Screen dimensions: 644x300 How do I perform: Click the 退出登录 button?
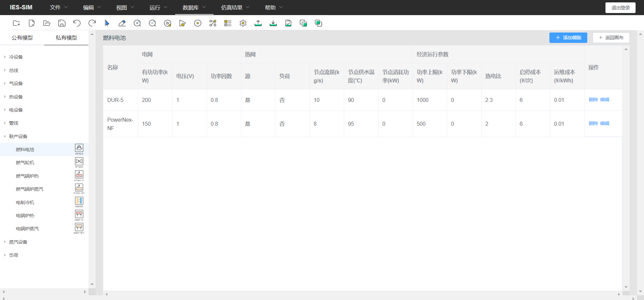click(x=621, y=8)
